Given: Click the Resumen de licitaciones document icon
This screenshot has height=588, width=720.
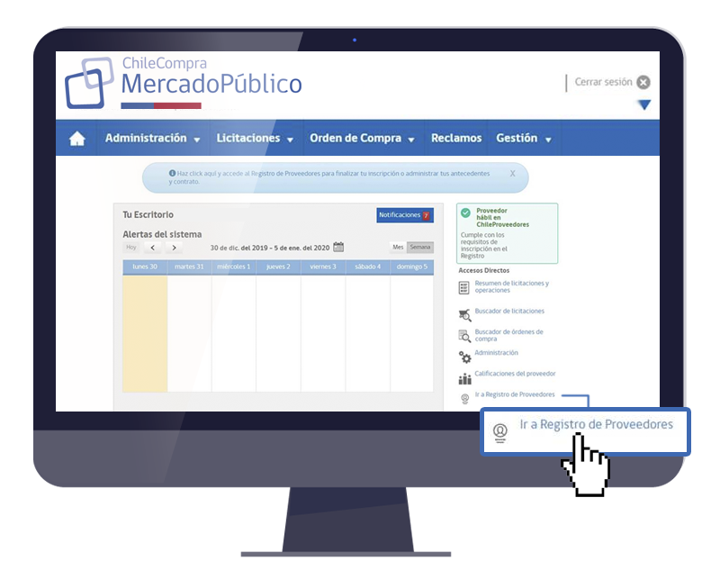Looking at the screenshot, I should pos(463,287).
